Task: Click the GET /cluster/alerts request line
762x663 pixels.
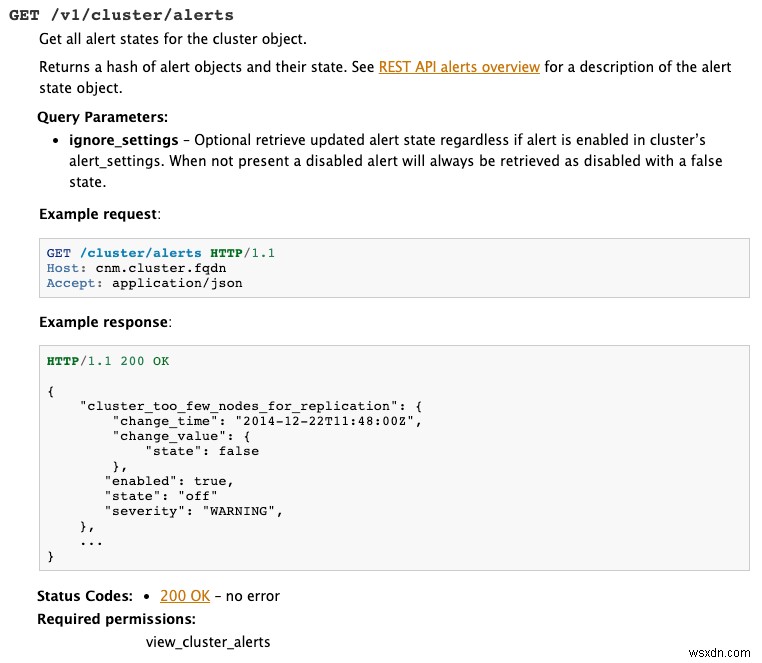Action: [x=160, y=253]
